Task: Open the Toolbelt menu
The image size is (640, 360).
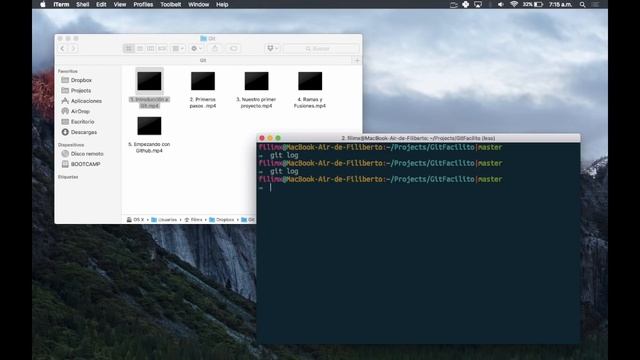Action: 171,4
